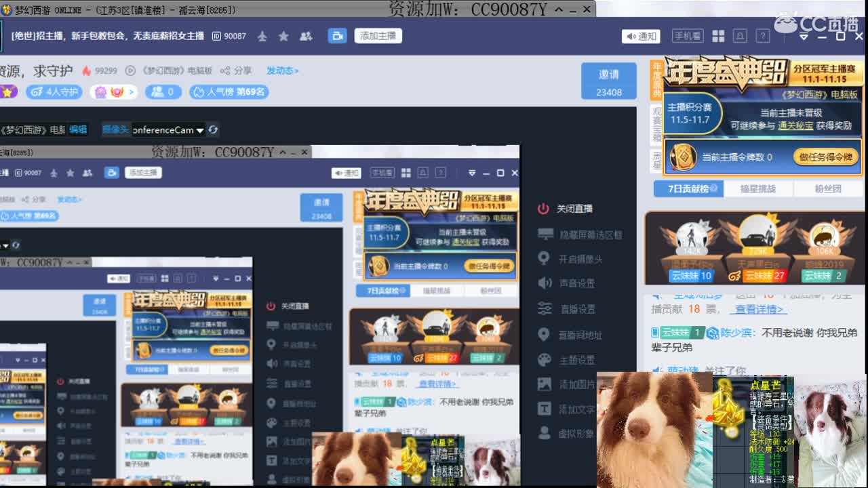This screenshot has height=488, width=868.
Task: Open the 发动态> link
Action: pyautogui.click(x=282, y=70)
